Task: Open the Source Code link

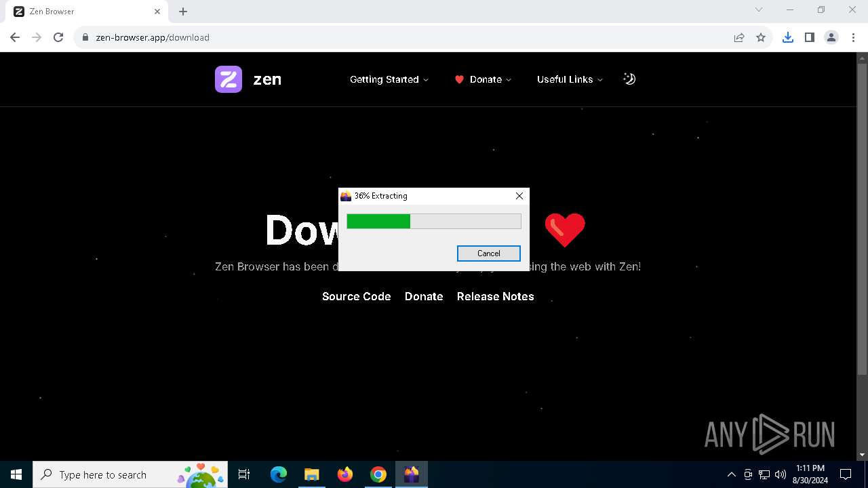Action: (x=357, y=296)
